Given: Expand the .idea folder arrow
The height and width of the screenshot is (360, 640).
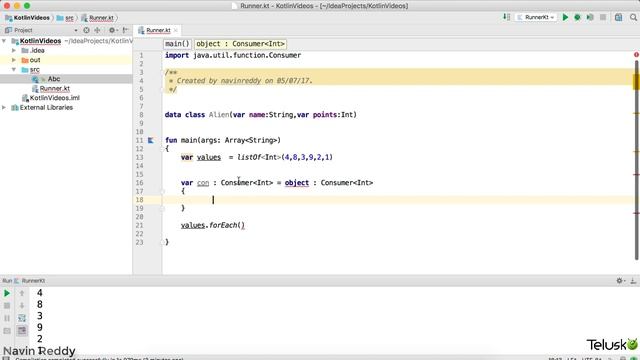Looking at the screenshot, I should [14, 51].
